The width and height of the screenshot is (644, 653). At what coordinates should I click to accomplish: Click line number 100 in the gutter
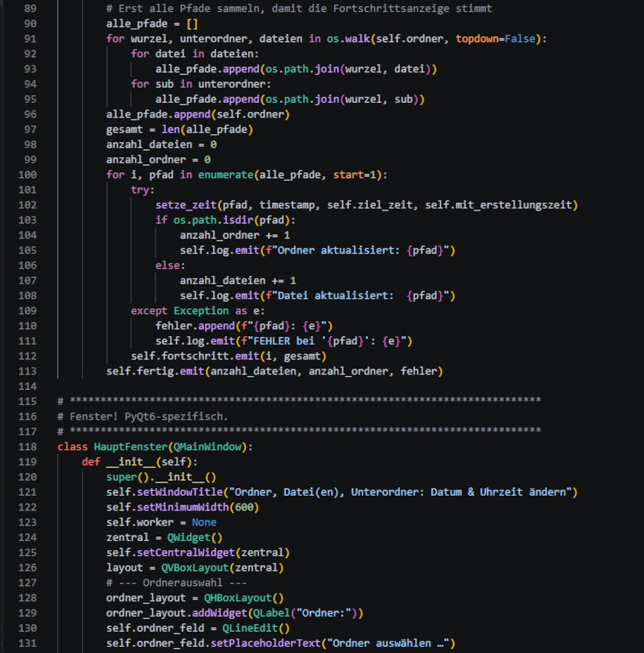28,175
